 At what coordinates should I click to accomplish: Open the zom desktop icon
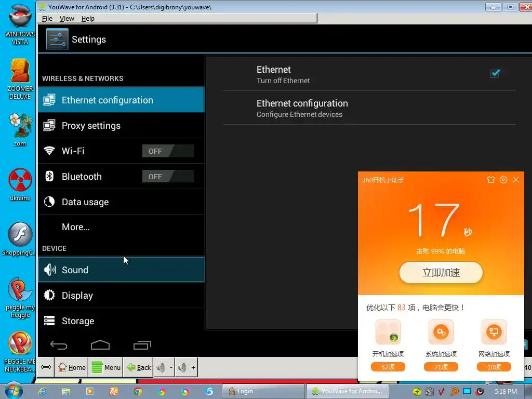coord(20,130)
